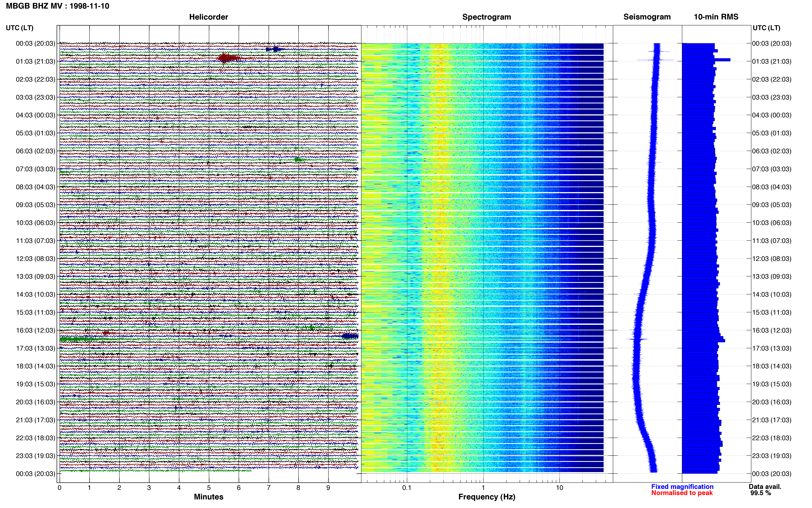Click the title 'MBGB BHZ MV : 1998-11-10'

[57, 6]
